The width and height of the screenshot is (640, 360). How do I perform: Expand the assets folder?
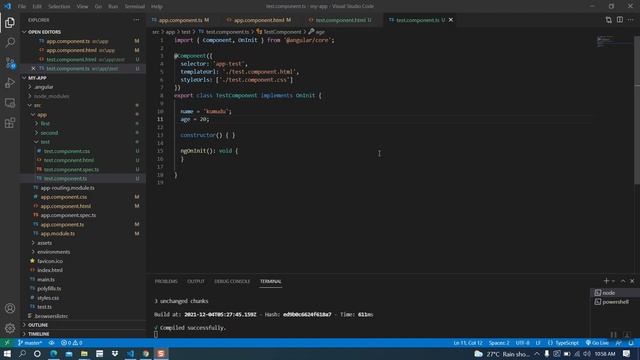pyautogui.click(x=44, y=243)
